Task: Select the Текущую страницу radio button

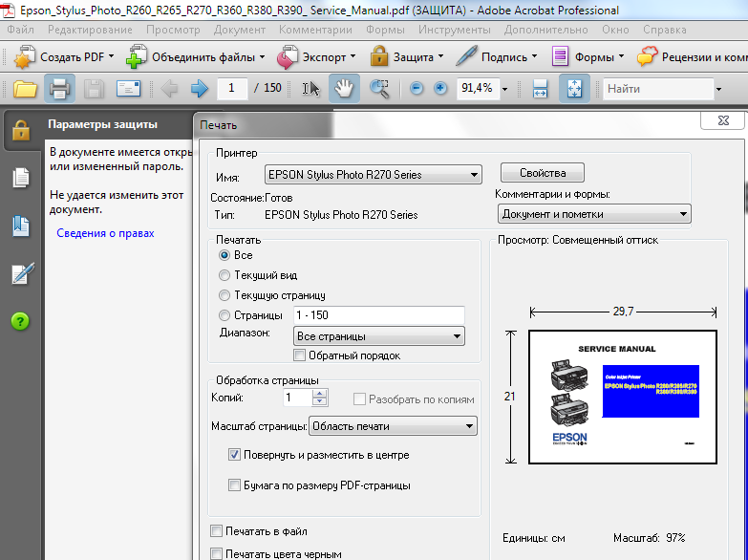Action: tap(224, 295)
